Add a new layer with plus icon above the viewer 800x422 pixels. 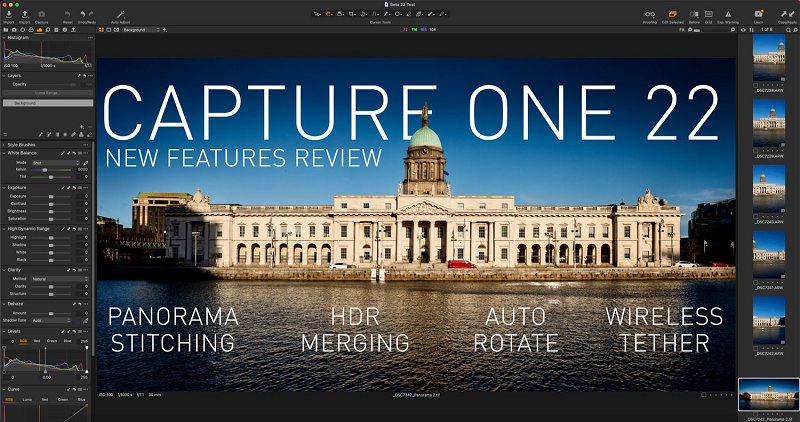(165, 30)
